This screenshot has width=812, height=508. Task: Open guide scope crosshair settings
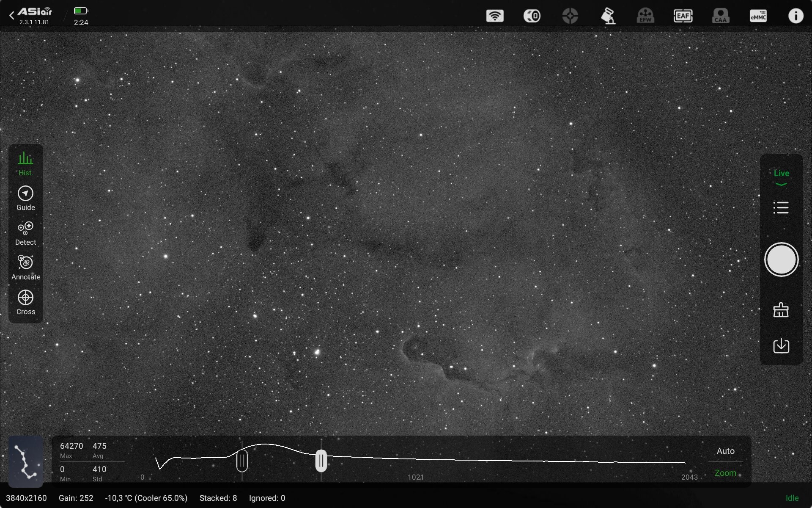(x=570, y=16)
